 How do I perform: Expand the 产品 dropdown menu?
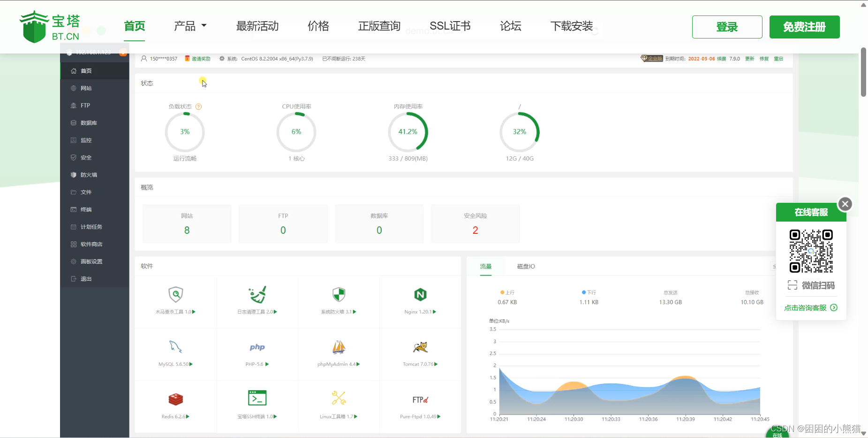point(190,26)
